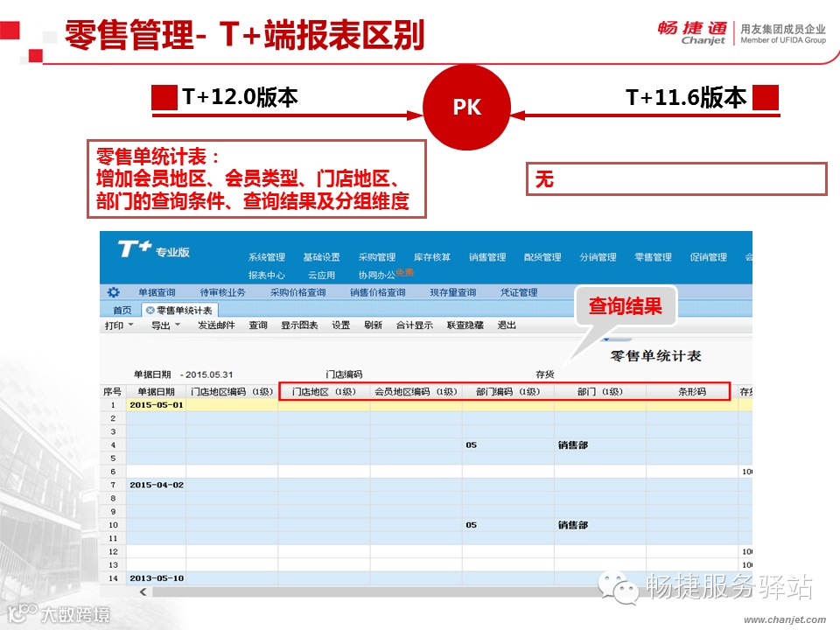Screen dimensions: 840x630
Task: Click the settings gear icon
Action: click(113, 292)
